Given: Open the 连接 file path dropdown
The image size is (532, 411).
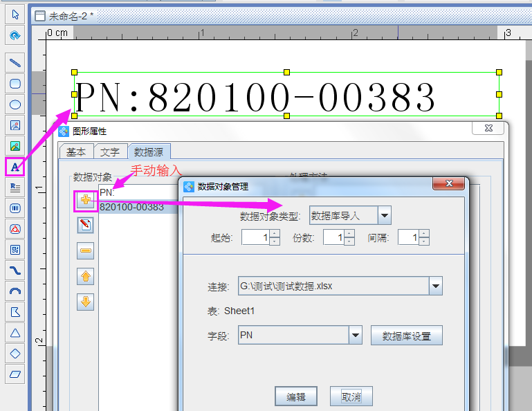Looking at the screenshot, I should coord(435,286).
